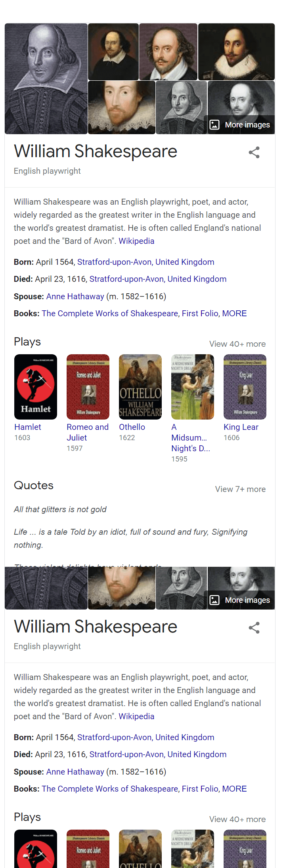Open the A Midsummer Night's Dream title link
This screenshot has width=289, height=868.
(190, 438)
